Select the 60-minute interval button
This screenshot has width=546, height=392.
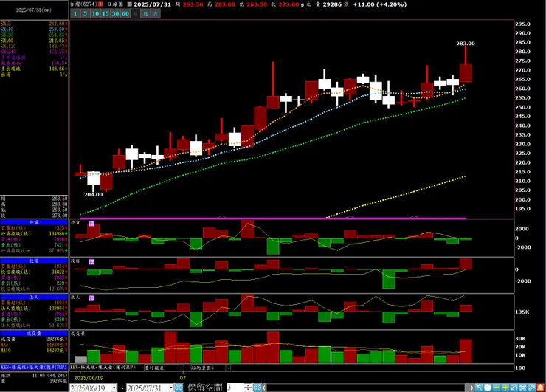pos(125,13)
